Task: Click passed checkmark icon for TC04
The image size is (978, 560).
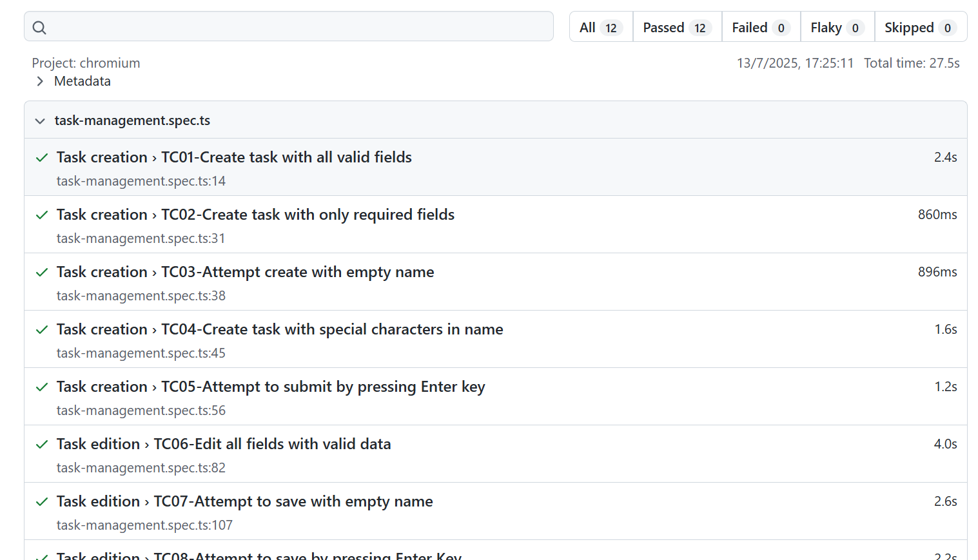Action: [42, 330]
